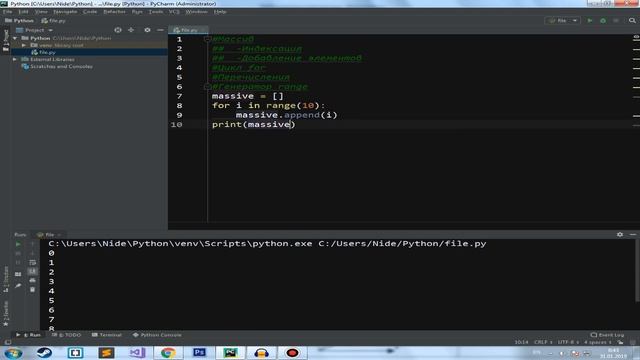Screen dimensions: 640x360
Task: Open Terminal tool window tab
Action: [x=107, y=335]
